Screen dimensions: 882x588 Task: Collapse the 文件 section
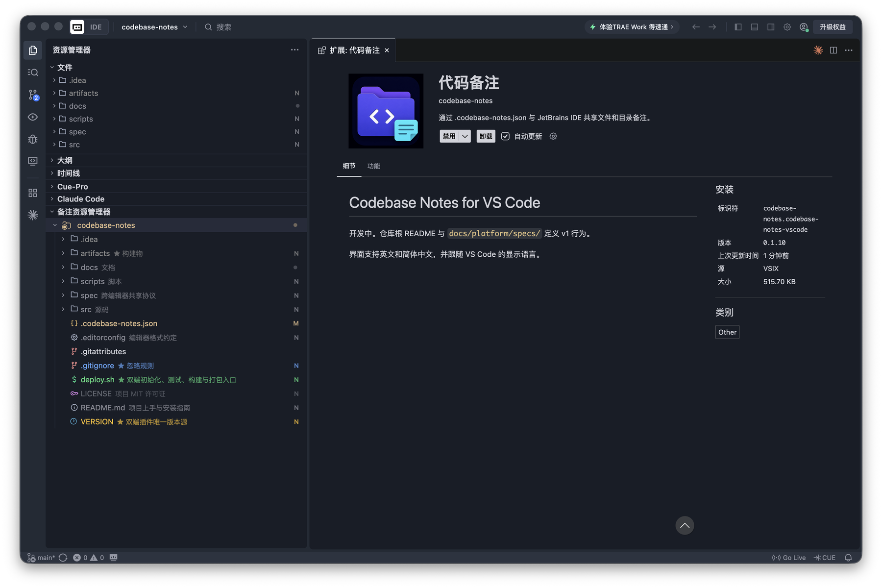pos(176,67)
